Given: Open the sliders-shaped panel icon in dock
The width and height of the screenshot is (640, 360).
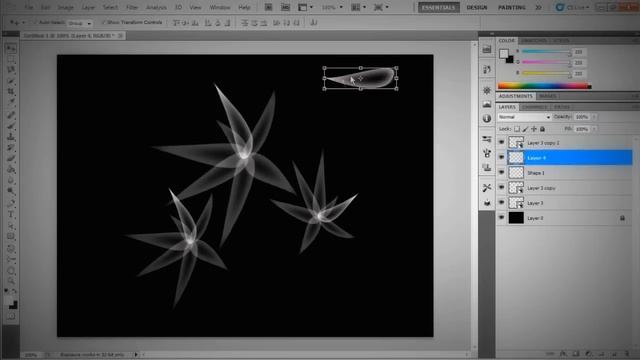Looking at the screenshot, I should pyautogui.click(x=487, y=139).
